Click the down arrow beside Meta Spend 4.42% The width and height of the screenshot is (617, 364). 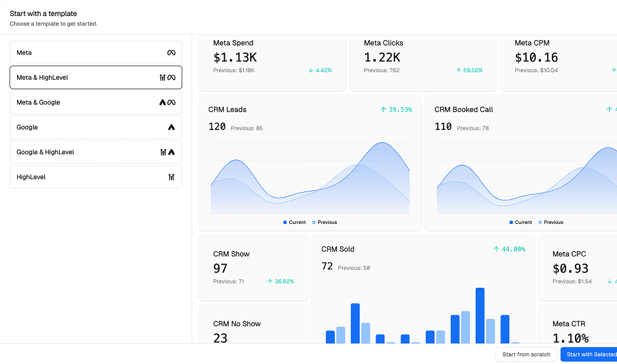(x=311, y=70)
